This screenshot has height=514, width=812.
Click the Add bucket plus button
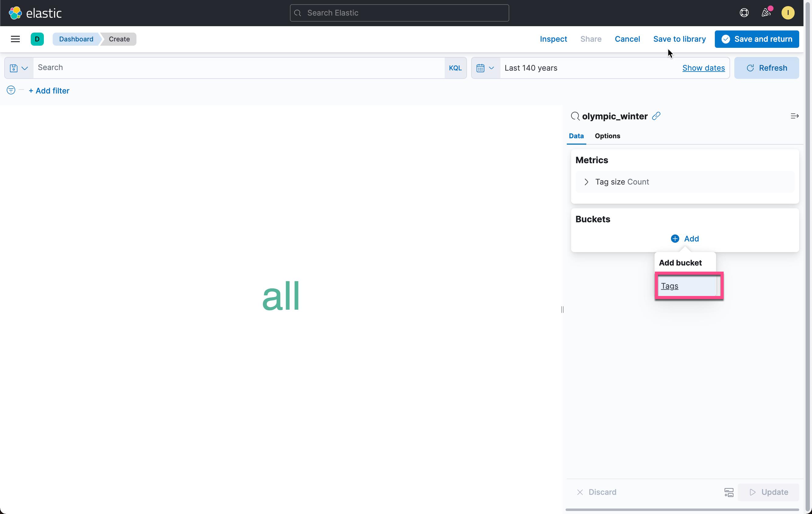685,239
